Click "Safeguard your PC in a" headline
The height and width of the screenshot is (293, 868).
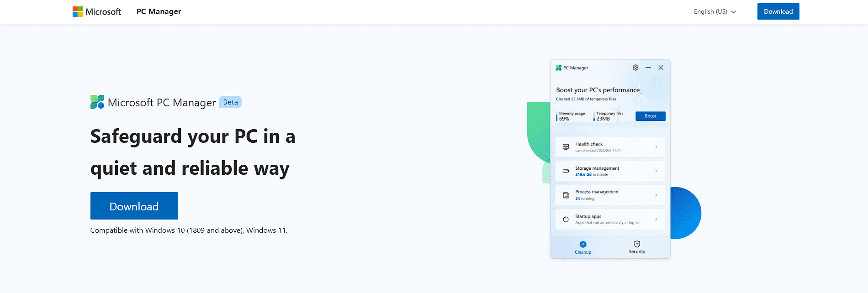(x=193, y=136)
